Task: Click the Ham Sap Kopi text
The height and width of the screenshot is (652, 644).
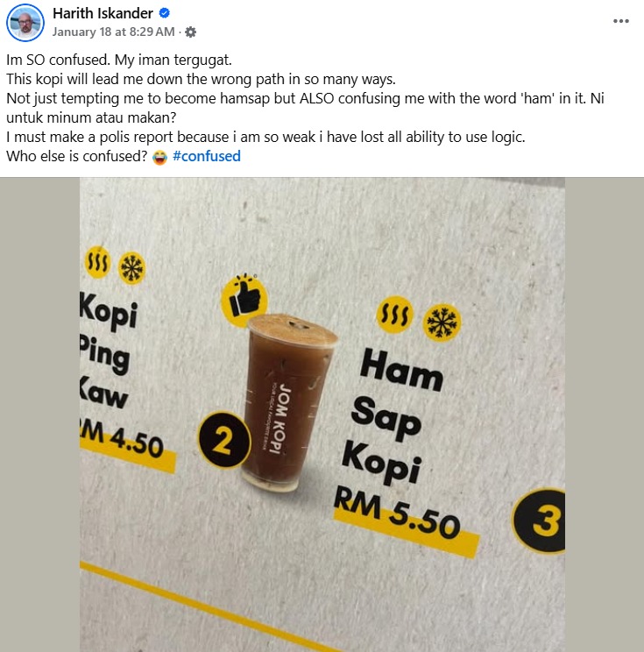Action: (x=393, y=415)
